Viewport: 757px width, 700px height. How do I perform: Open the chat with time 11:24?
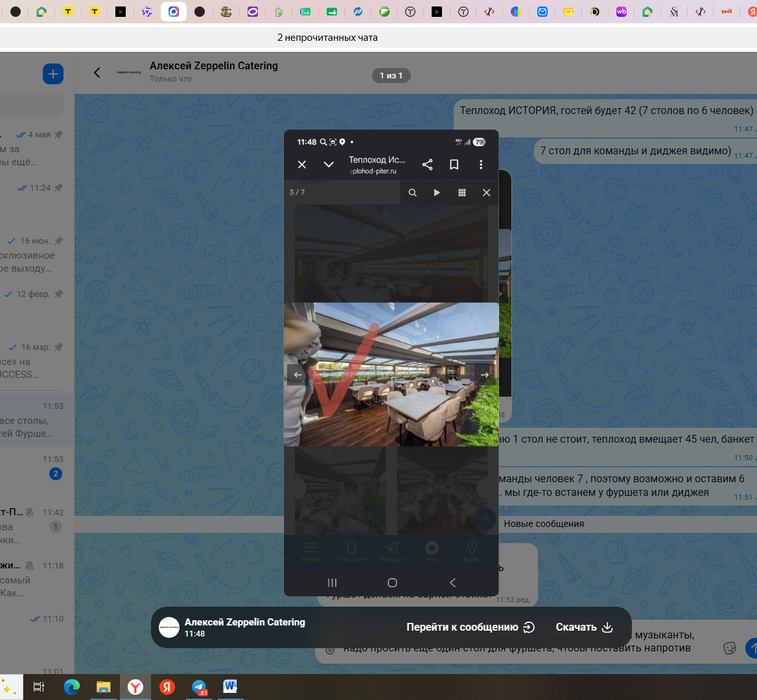click(x=32, y=200)
